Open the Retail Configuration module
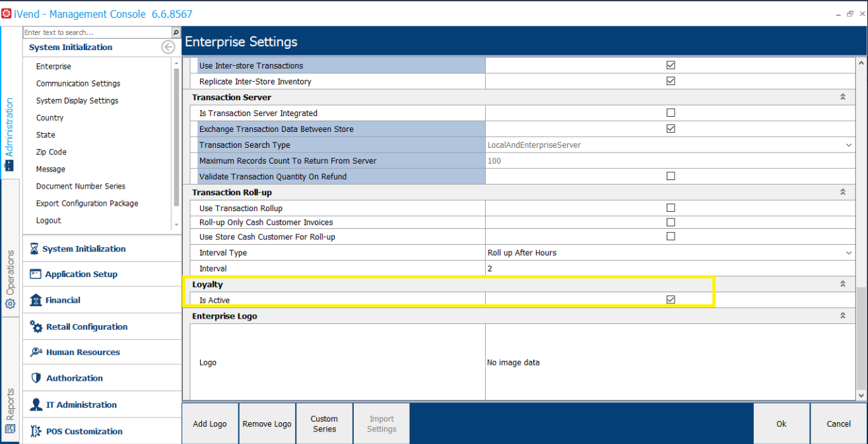 click(x=102, y=327)
